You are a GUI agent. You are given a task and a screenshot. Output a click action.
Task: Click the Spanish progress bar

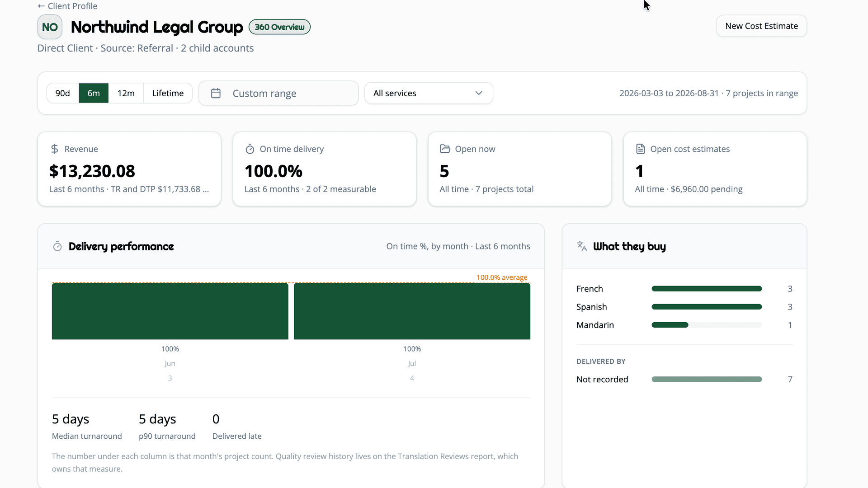707,307
